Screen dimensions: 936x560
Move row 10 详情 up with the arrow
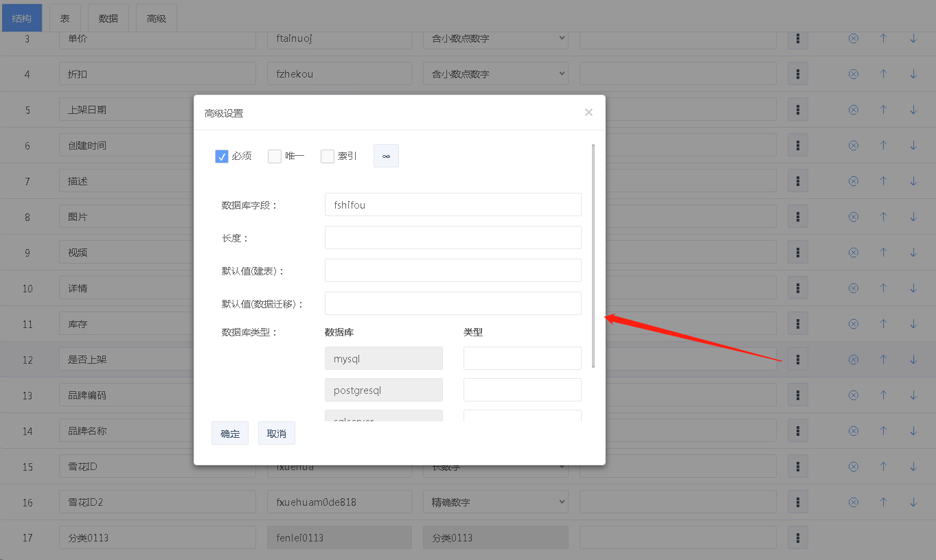click(883, 288)
